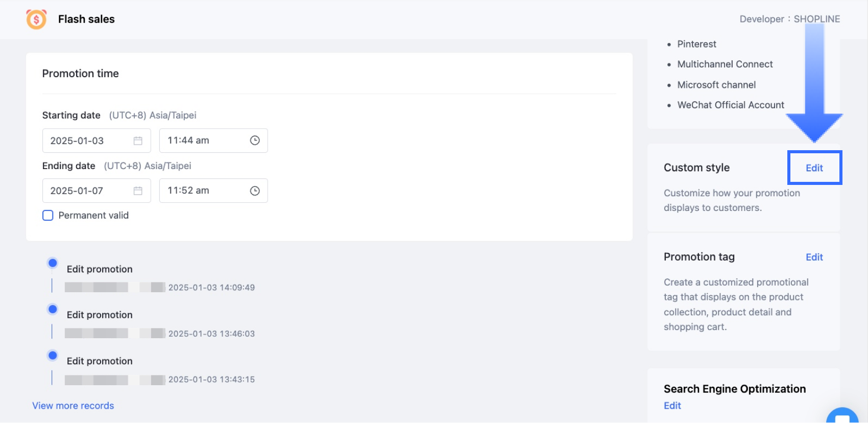
Task: Click the first Edit promotion timeline dot
Action: [53, 263]
